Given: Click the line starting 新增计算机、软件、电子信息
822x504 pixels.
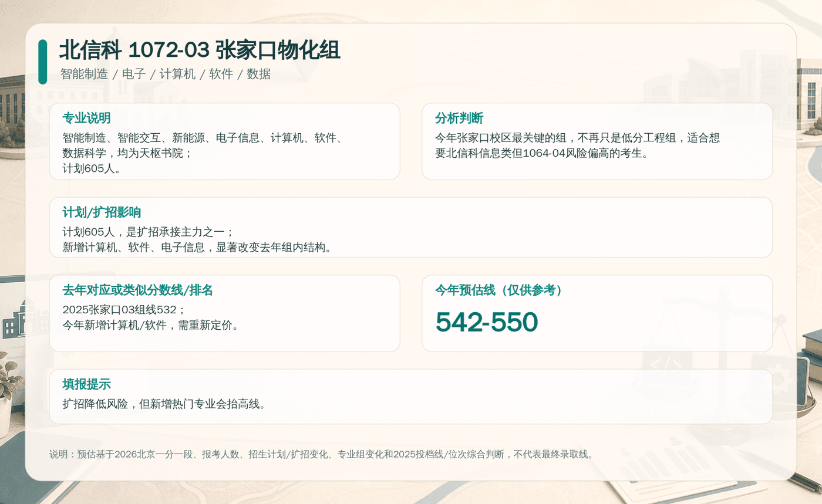Looking at the screenshot, I should coord(198,247).
